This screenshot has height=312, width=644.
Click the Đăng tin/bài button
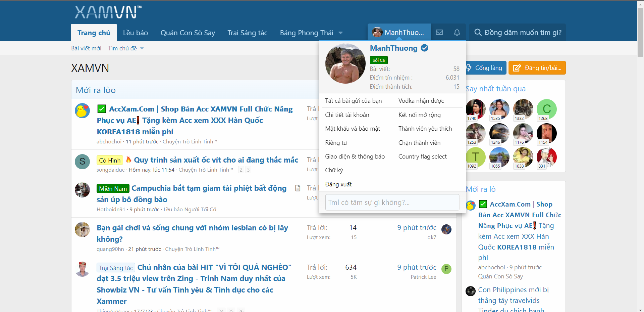(x=537, y=68)
